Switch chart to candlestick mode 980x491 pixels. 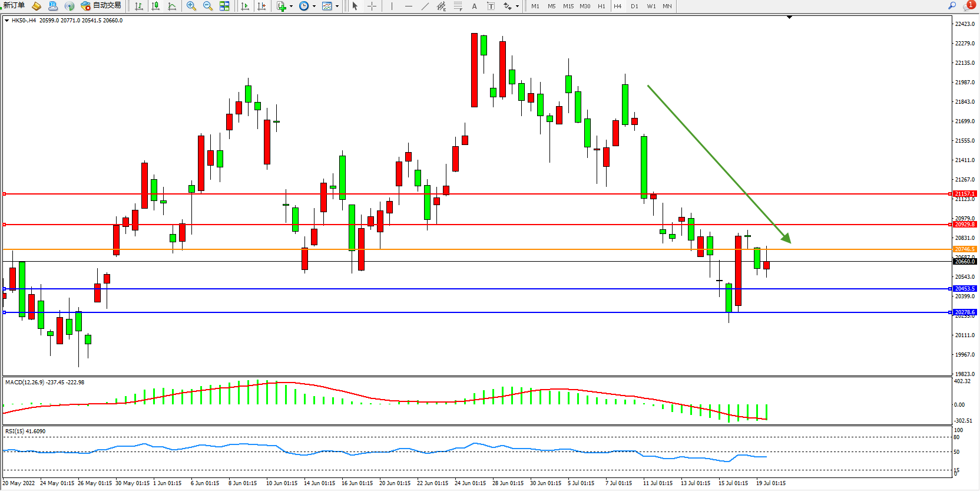[x=155, y=6]
